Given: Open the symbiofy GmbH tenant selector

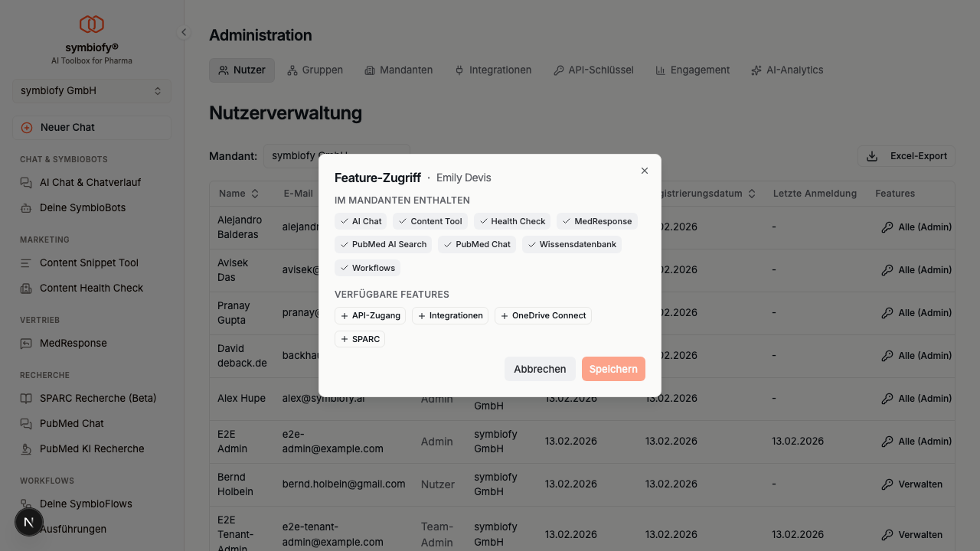Looking at the screenshot, I should pyautogui.click(x=91, y=90).
